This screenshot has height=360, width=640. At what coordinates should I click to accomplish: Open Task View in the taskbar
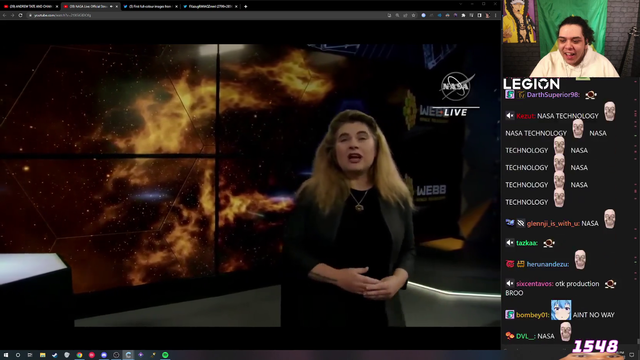click(30, 355)
